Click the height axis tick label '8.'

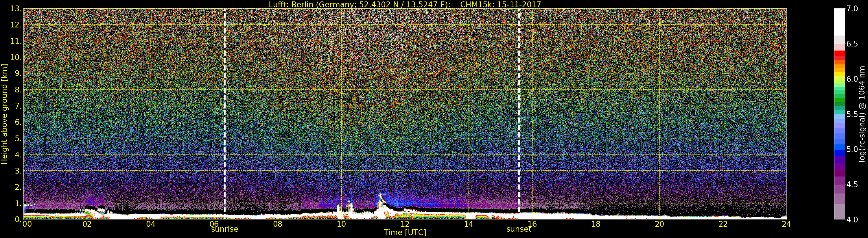tap(18, 90)
